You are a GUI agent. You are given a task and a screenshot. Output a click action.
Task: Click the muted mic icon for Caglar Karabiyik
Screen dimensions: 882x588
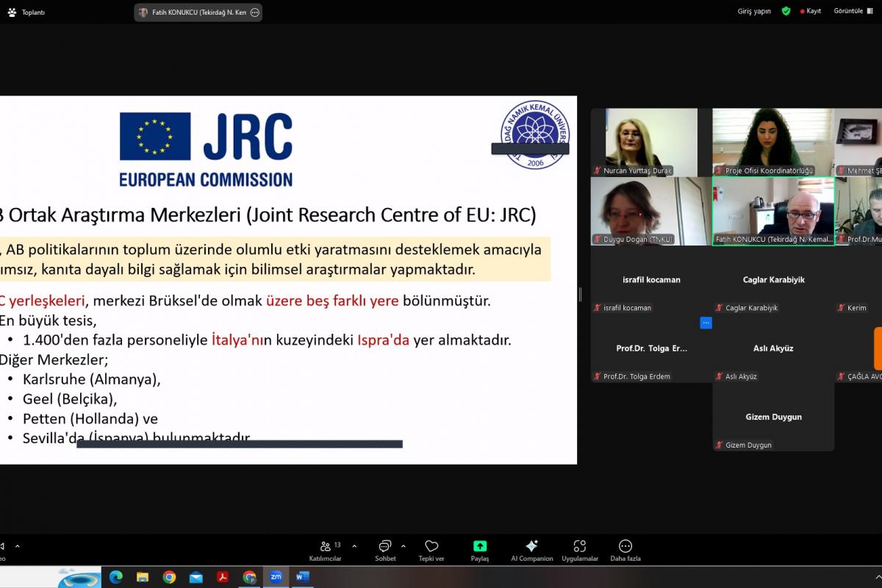click(720, 308)
